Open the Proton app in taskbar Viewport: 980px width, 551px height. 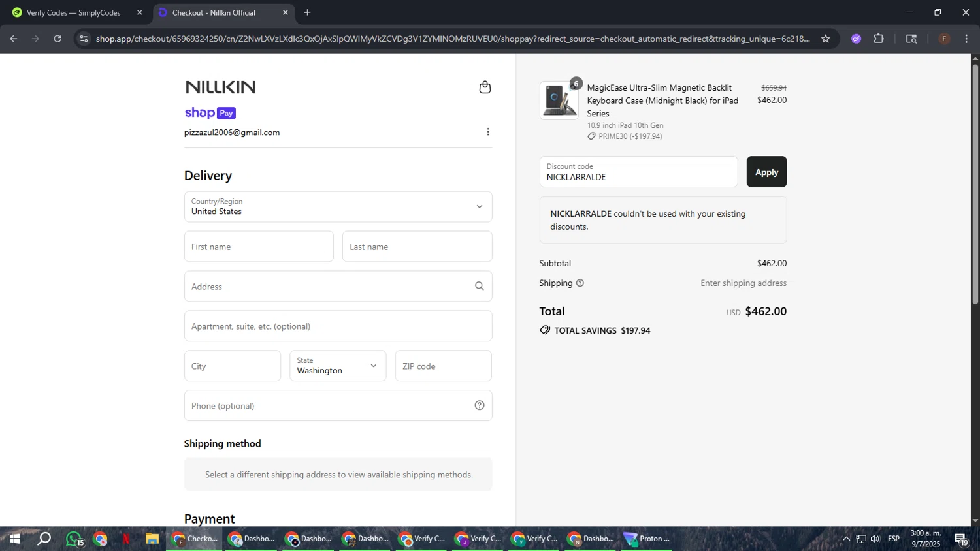point(648,539)
